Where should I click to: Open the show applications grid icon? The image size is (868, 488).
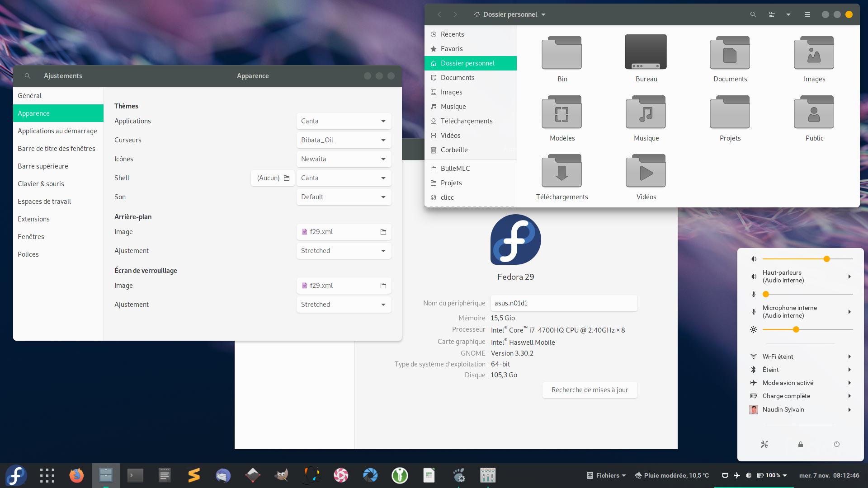(47, 475)
